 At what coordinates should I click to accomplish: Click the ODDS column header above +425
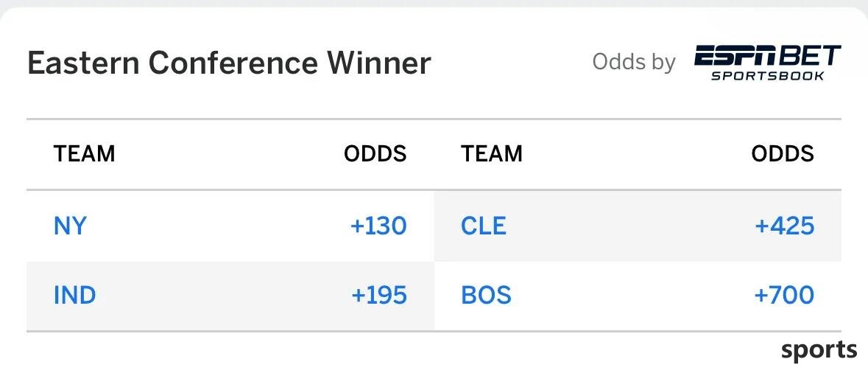(x=783, y=153)
